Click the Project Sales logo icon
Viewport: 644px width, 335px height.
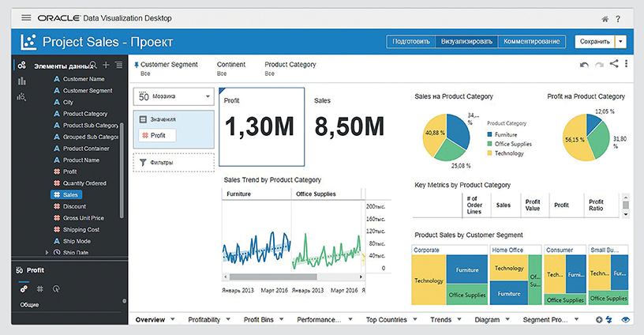click(x=28, y=42)
